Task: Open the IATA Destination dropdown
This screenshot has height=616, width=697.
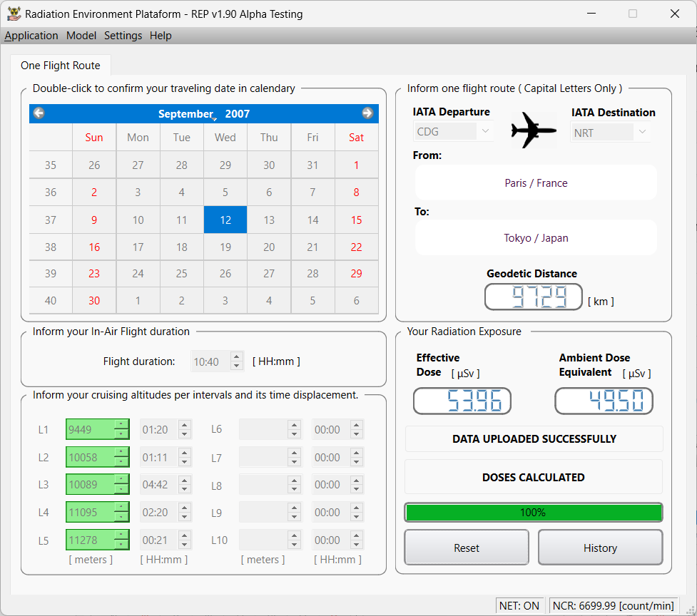Action: [642, 132]
